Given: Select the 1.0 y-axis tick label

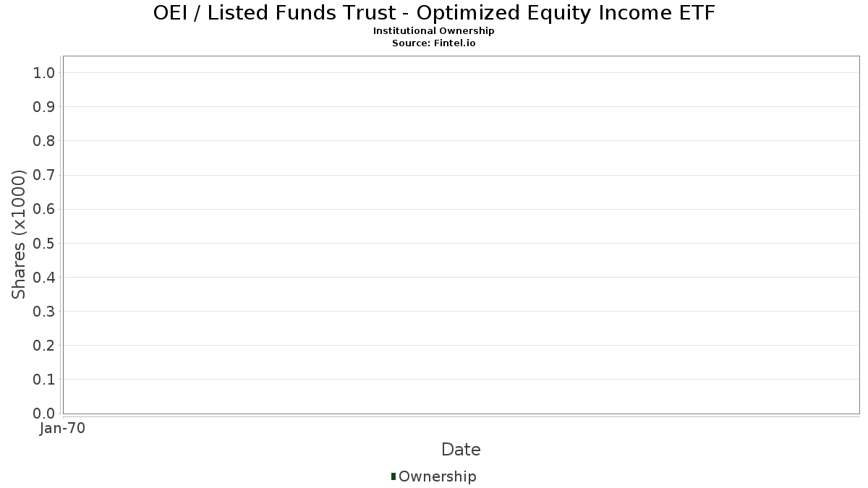Looking at the screenshot, I should [x=44, y=72].
